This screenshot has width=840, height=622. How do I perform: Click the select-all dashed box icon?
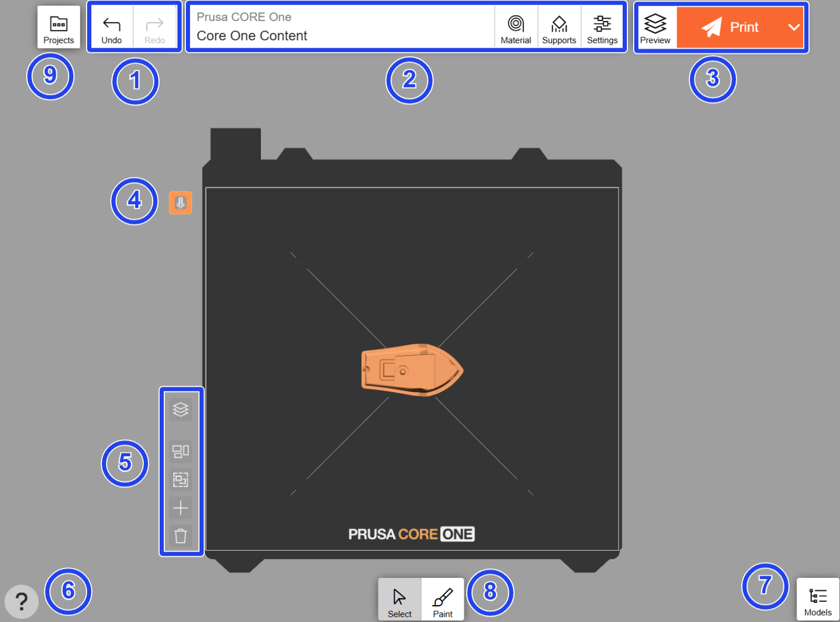(181, 479)
